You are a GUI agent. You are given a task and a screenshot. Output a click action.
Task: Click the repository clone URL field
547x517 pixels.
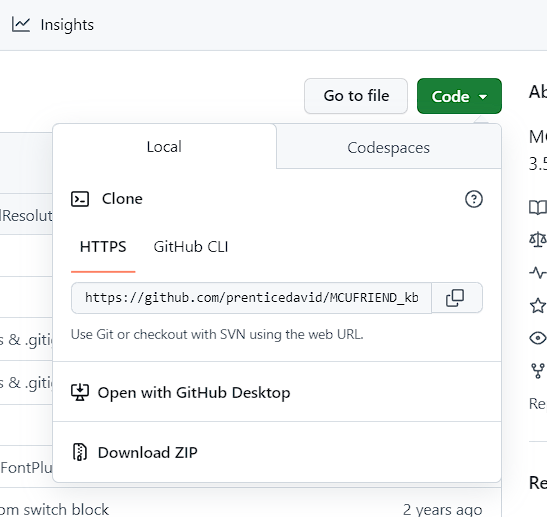click(252, 298)
